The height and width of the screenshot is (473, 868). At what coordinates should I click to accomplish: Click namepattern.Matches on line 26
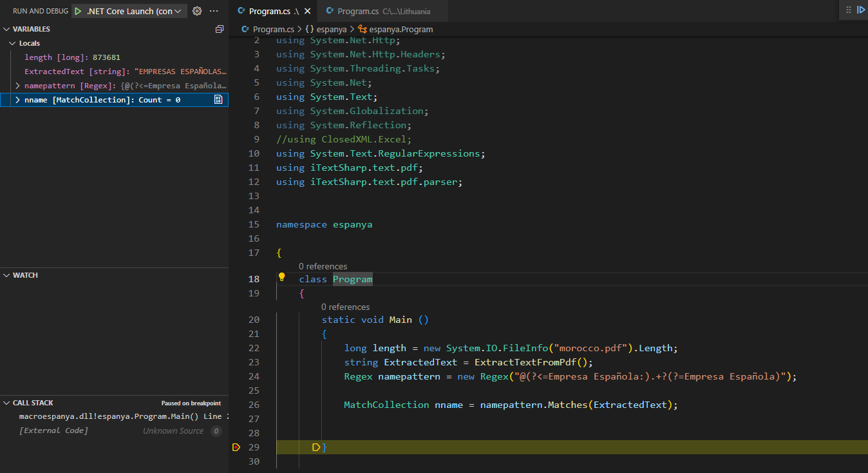point(534,405)
